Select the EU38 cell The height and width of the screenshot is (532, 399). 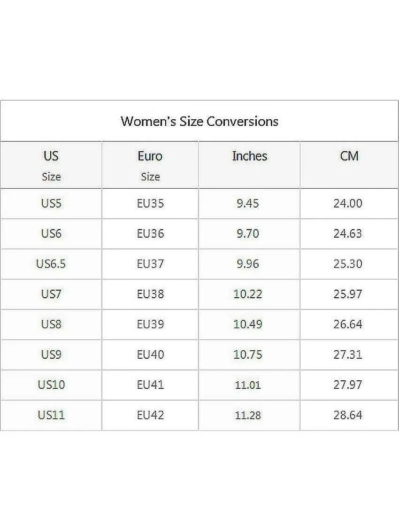tap(150, 294)
